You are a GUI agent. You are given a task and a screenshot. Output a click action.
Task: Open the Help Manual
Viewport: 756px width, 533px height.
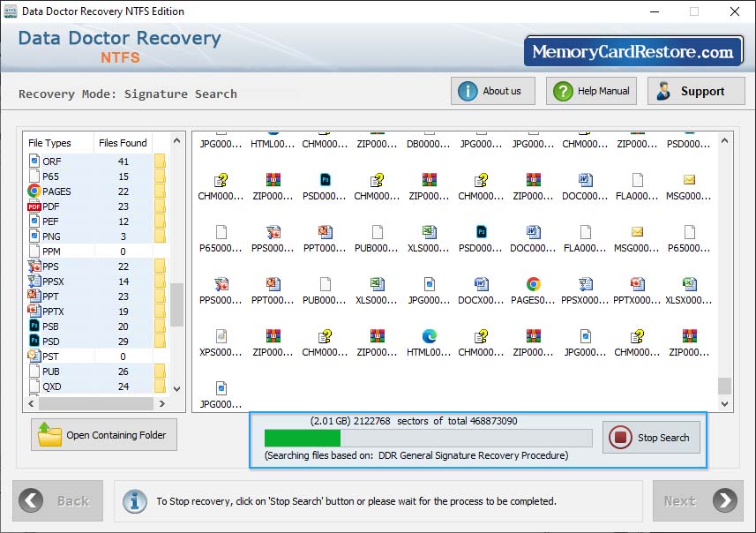click(x=591, y=91)
